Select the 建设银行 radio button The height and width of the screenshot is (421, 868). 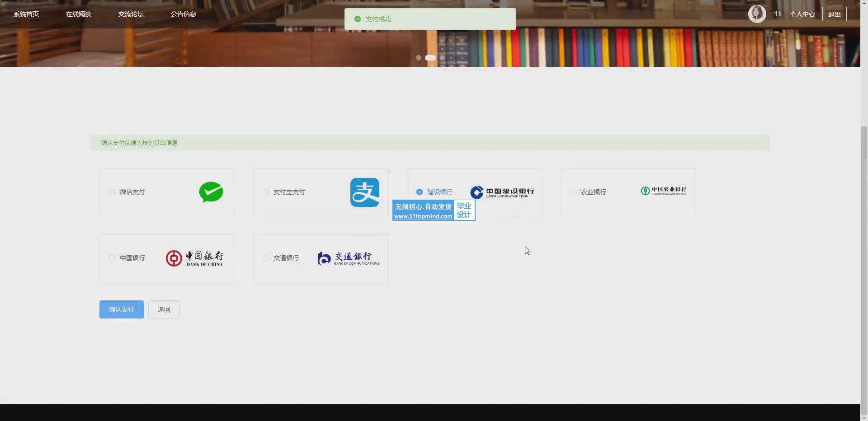coord(420,192)
